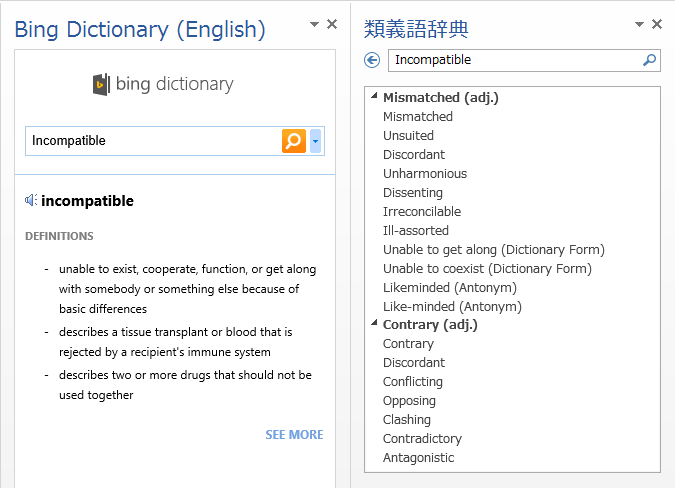The width and height of the screenshot is (675, 488).
Task: Play pronunciation audio for incompatible
Action: (x=31, y=201)
